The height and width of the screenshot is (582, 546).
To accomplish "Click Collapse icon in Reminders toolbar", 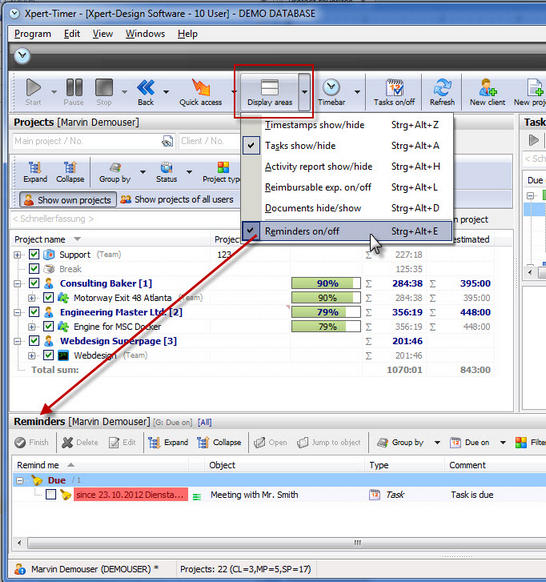I will 203,442.
